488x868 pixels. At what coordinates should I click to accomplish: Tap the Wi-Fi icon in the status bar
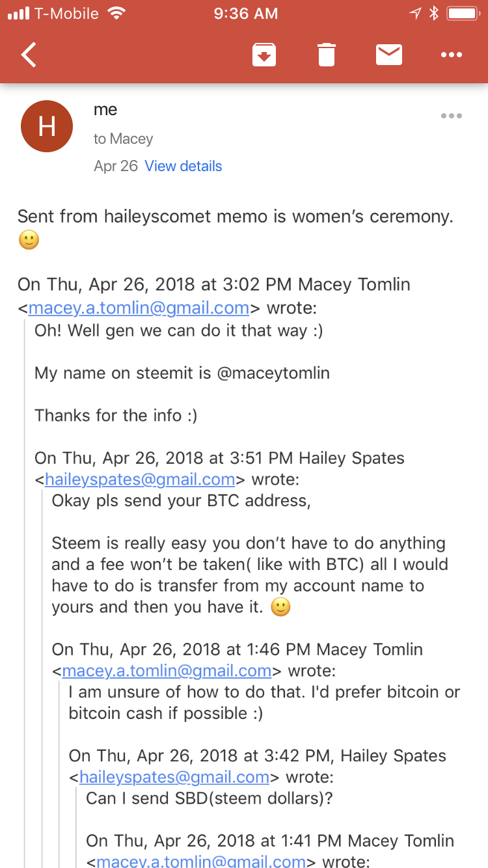click(x=116, y=14)
